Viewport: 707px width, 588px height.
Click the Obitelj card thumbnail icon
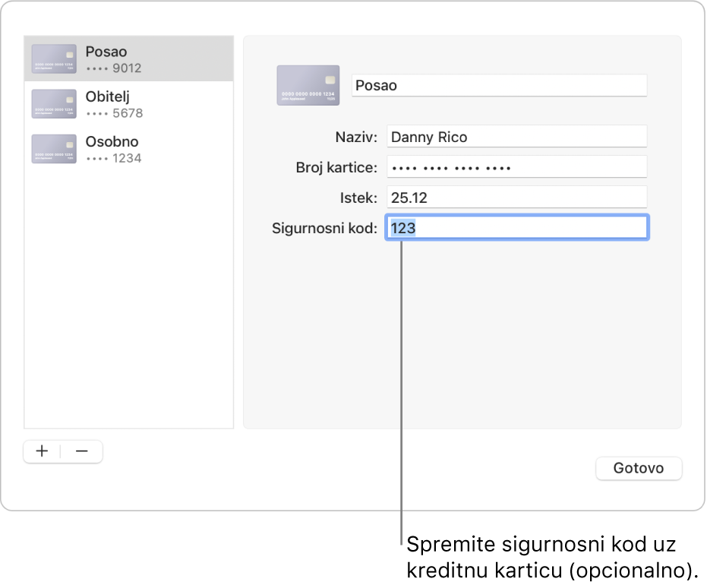[54, 104]
